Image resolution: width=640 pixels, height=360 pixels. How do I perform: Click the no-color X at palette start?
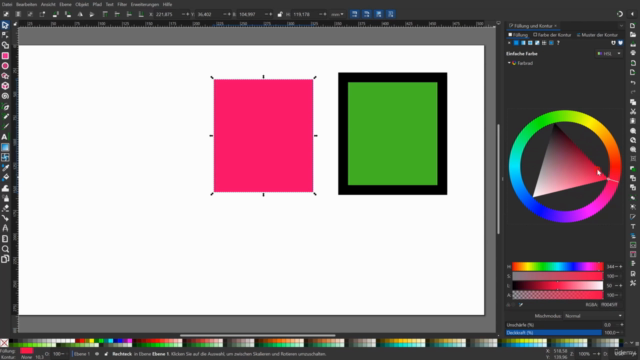point(4,343)
